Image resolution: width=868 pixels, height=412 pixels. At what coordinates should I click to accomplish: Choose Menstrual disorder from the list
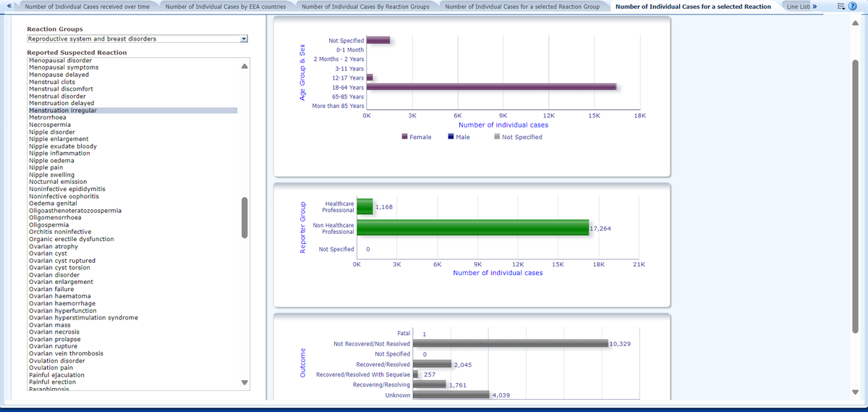click(x=57, y=96)
